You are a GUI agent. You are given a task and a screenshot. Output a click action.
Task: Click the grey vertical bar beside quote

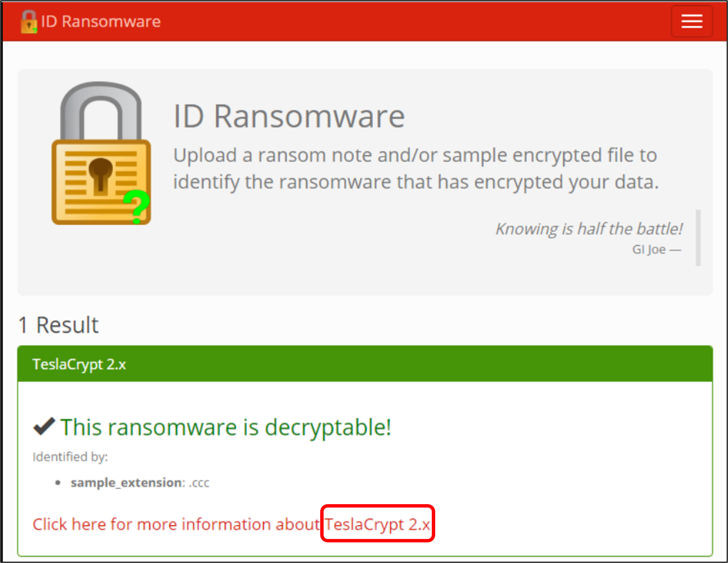click(698, 237)
